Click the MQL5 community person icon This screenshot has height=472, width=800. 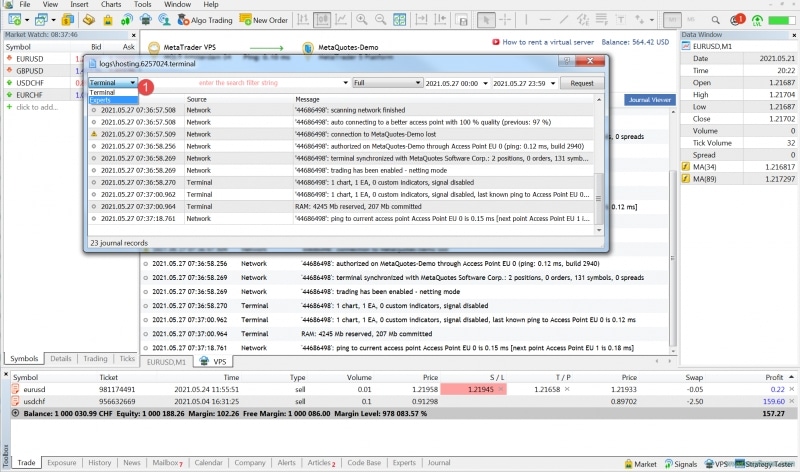[164, 20]
